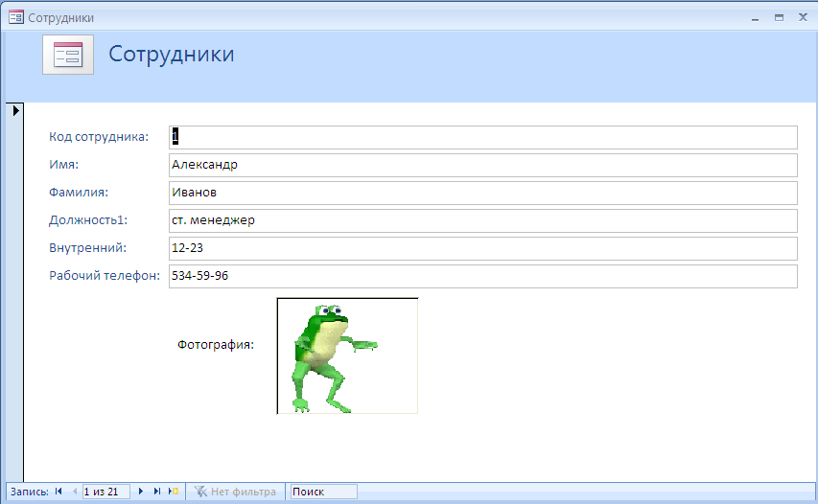The image size is (818, 504).
Task: Click the Фотография label
Action: [x=216, y=345]
